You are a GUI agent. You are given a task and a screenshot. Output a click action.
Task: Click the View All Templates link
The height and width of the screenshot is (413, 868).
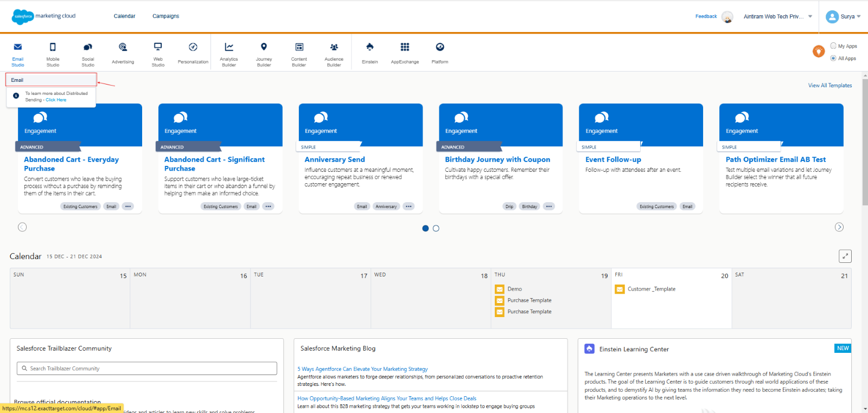[x=829, y=86]
